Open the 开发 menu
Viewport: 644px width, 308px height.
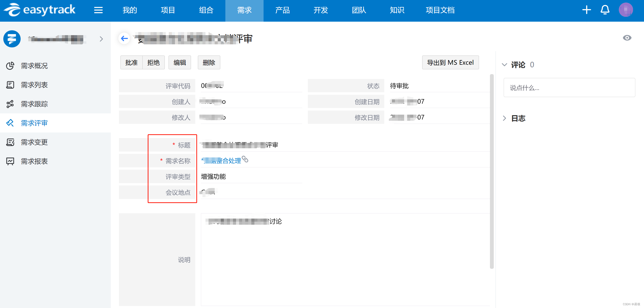click(x=321, y=10)
